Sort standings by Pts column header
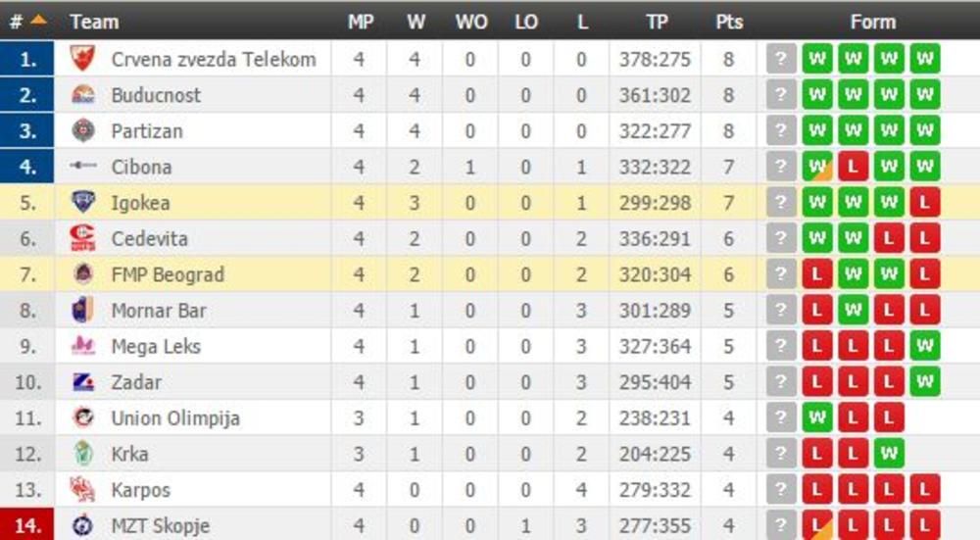 [x=728, y=22]
